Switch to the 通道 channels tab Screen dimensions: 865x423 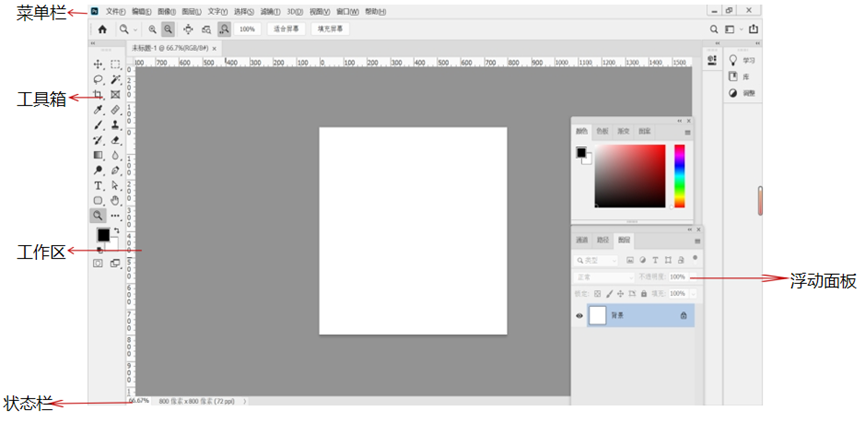582,240
